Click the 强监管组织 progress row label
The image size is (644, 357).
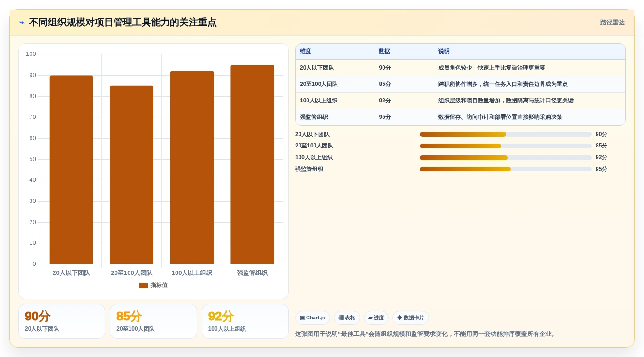coord(309,169)
